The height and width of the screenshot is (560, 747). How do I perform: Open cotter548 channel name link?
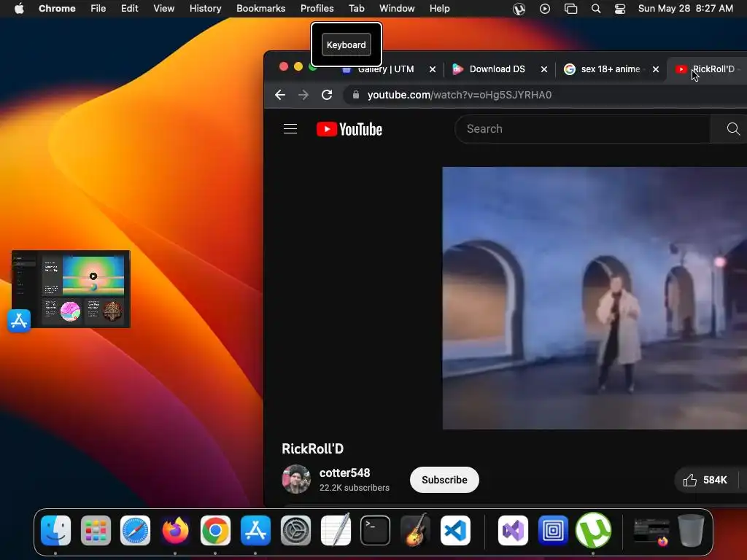[345, 472]
